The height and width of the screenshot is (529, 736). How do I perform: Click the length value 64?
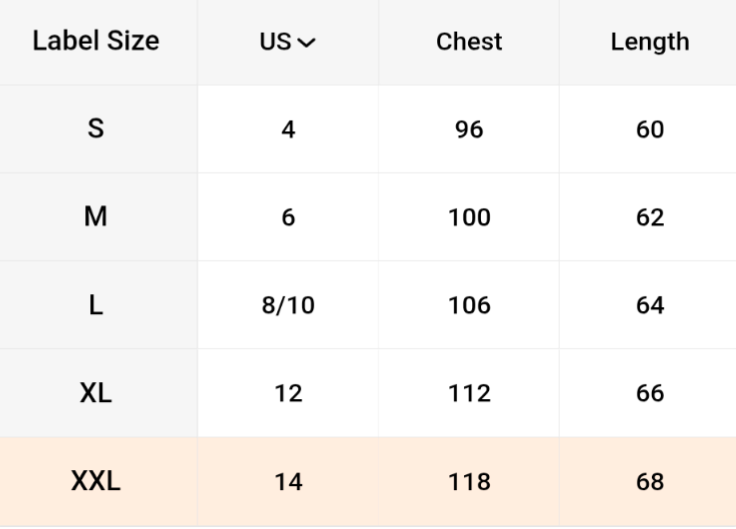(x=650, y=306)
